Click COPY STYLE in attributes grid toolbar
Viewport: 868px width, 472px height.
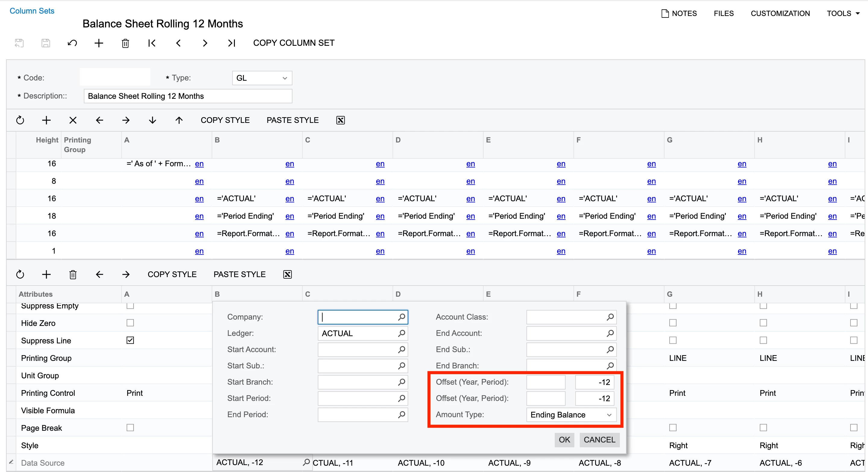tap(172, 274)
